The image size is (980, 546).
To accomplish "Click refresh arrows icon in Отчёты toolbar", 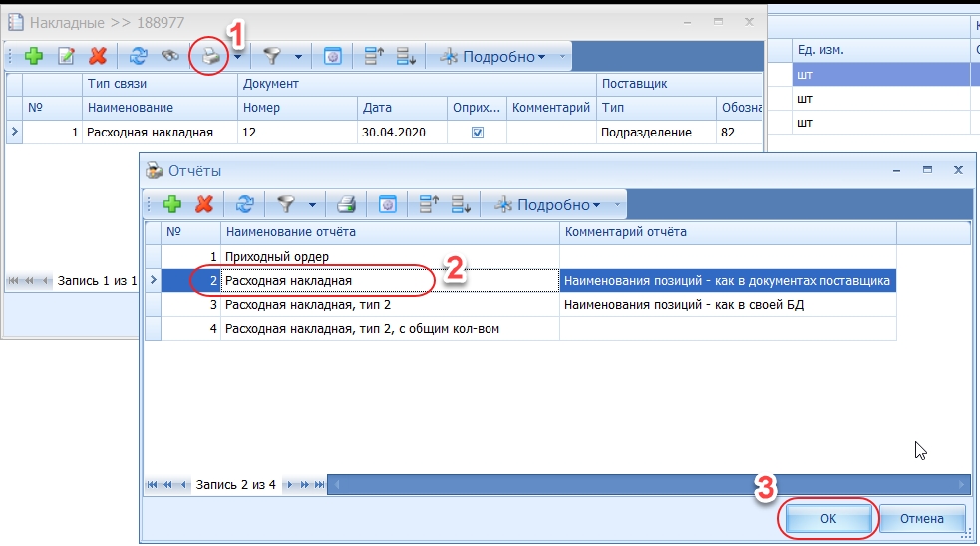I will coord(245,205).
